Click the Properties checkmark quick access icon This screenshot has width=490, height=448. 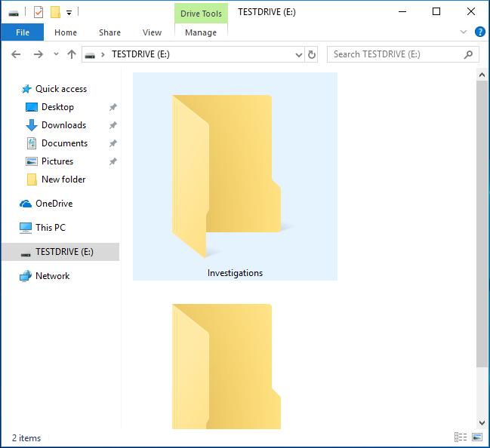coord(39,13)
